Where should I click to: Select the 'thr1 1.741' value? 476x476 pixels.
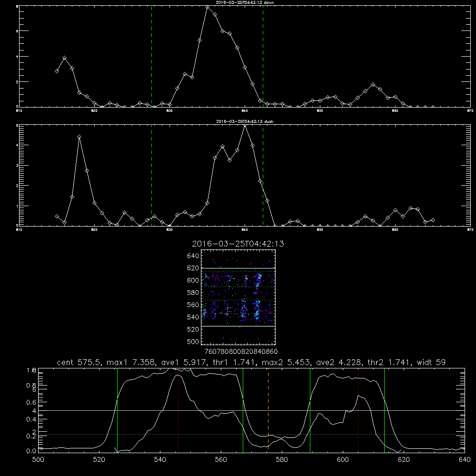tap(234, 362)
